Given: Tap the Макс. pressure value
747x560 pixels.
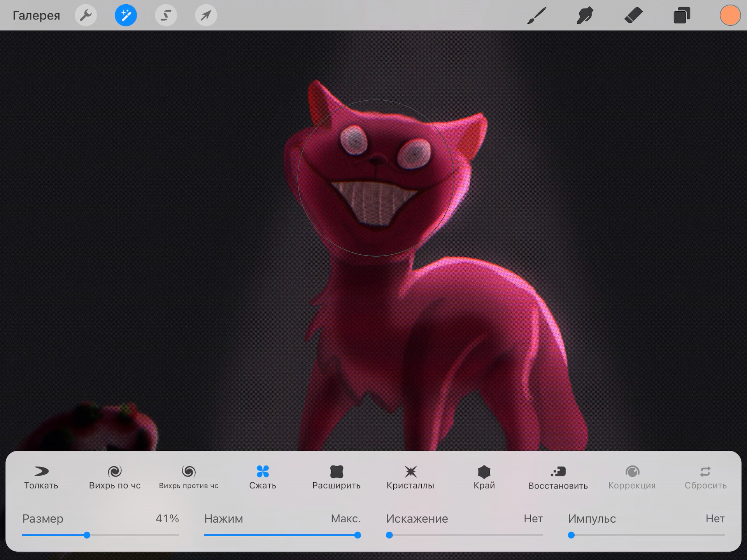Looking at the screenshot, I should (346, 518).
